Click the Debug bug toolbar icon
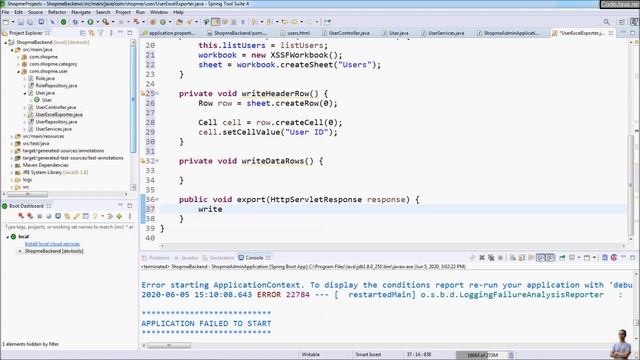The width and height of the screenshot is (640, 360). tap(75, 22)
